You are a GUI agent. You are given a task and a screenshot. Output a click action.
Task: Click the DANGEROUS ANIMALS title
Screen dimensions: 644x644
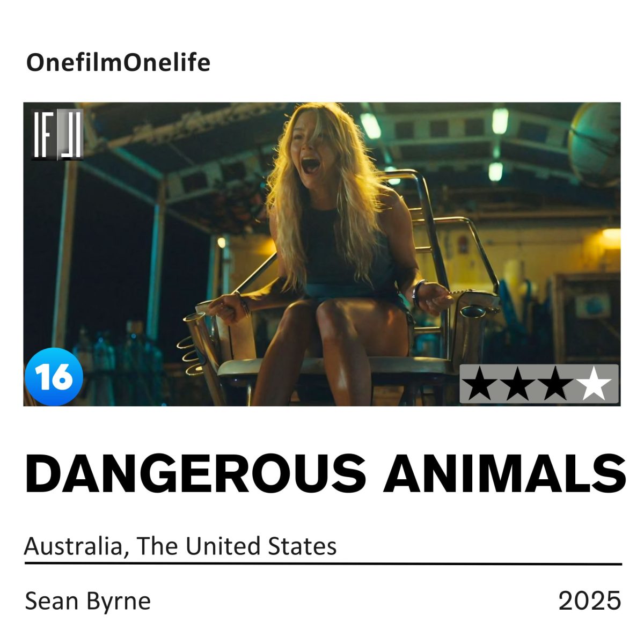tap(325, 474)
